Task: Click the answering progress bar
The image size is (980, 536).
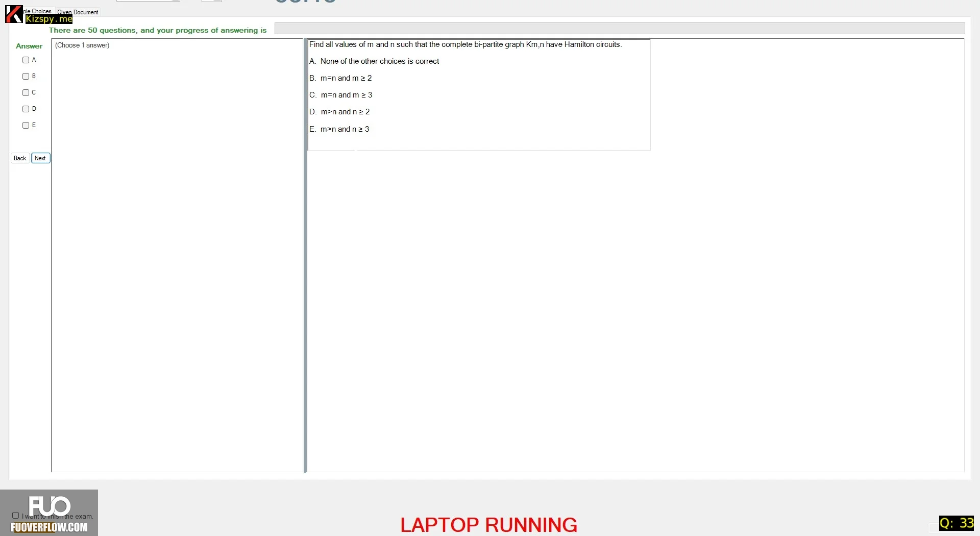Action: [x=620, y=29]
